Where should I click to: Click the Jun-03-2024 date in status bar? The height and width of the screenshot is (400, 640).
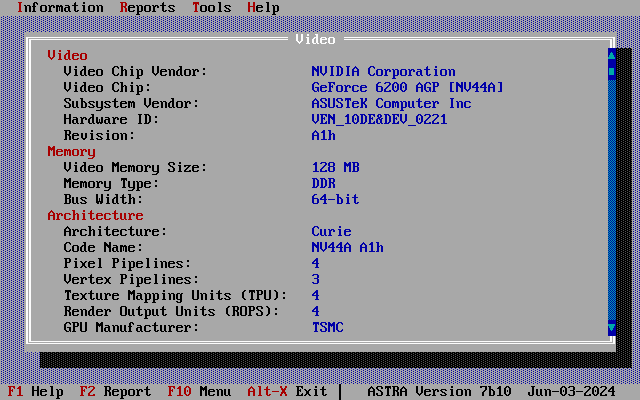pyautogui.click(x=571, y=391)
